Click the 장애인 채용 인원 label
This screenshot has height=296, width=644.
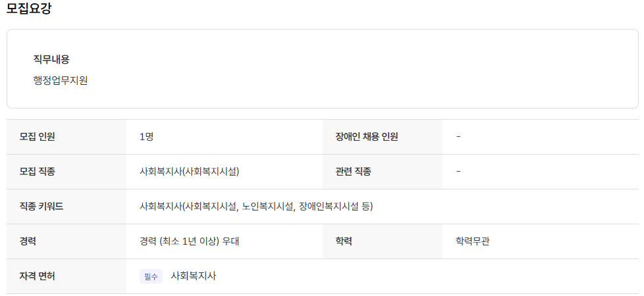pos(367,137)
